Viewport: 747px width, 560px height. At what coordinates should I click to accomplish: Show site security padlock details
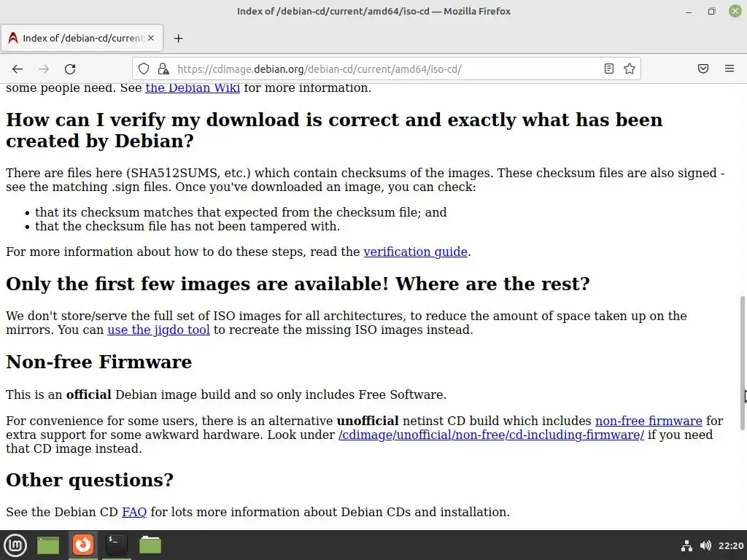coord(163,69)
